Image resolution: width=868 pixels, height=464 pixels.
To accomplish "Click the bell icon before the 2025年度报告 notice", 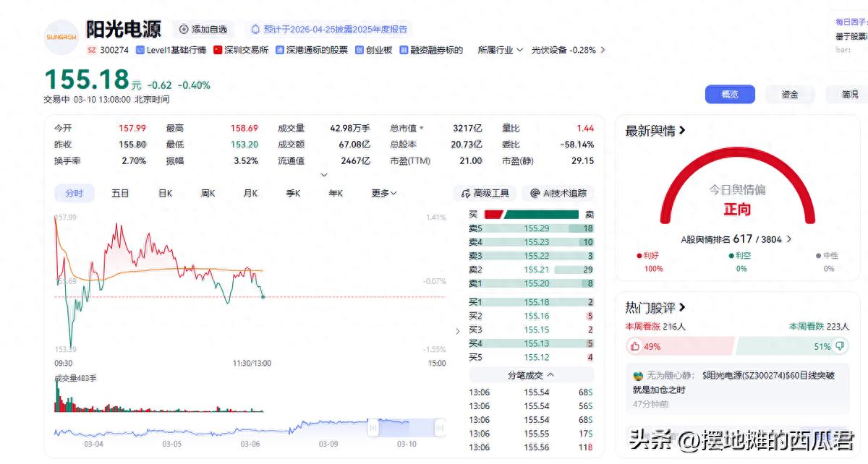I will coord(256,29).
